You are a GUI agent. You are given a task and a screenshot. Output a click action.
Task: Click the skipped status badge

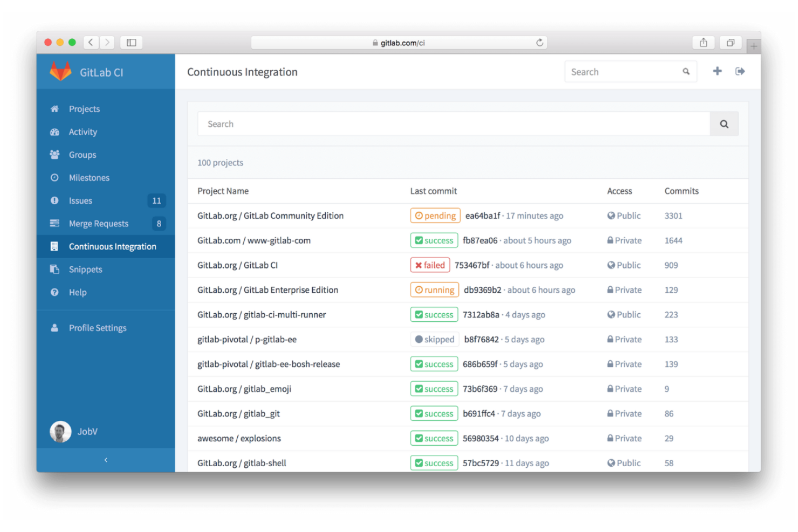pyautogui.click(x=435, y=340)
